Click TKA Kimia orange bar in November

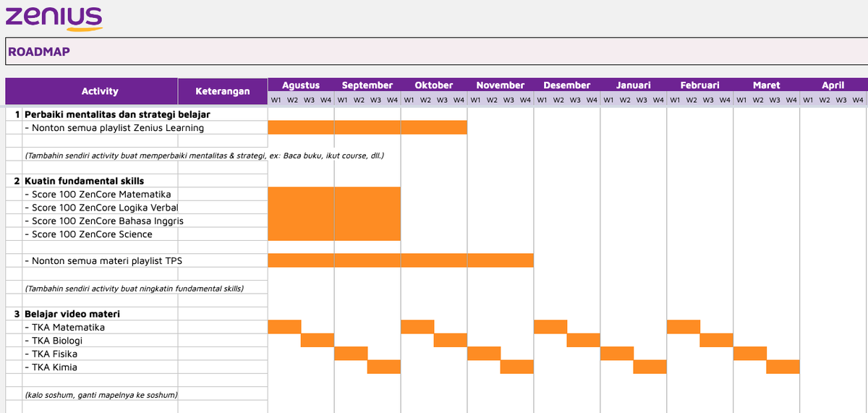(517, 367)
